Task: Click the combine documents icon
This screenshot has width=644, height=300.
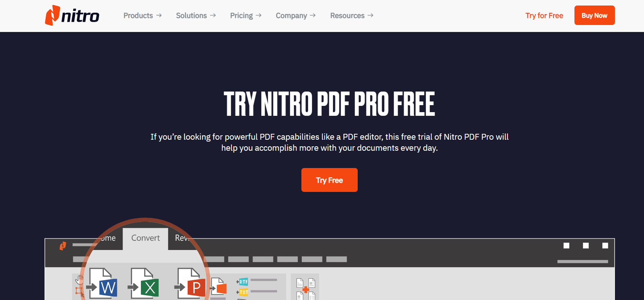Action: pyautogui.click(x=305, y=289)
